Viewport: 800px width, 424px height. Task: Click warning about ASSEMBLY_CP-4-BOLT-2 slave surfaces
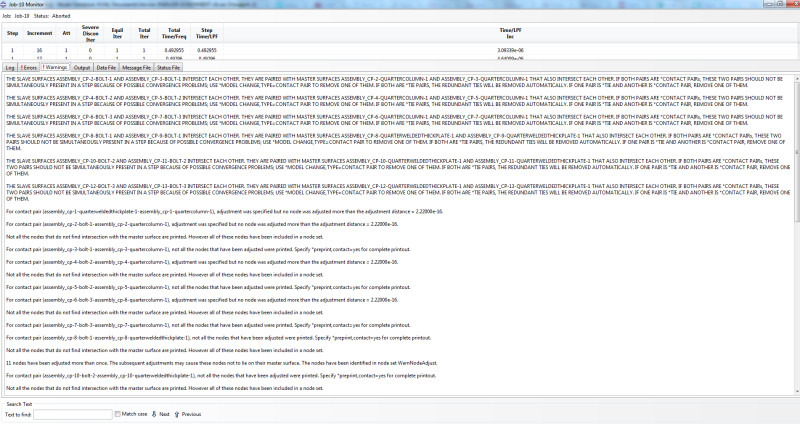pos(394,101)
